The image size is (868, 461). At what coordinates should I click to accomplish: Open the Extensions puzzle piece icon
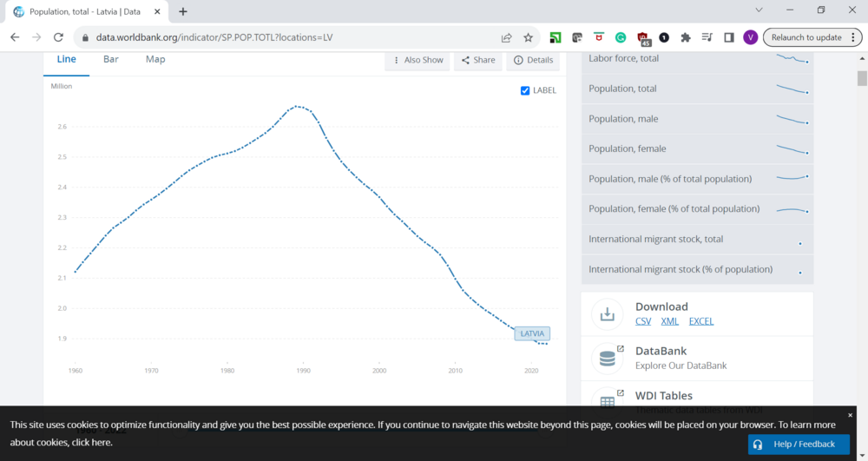[x=686, y=37]
